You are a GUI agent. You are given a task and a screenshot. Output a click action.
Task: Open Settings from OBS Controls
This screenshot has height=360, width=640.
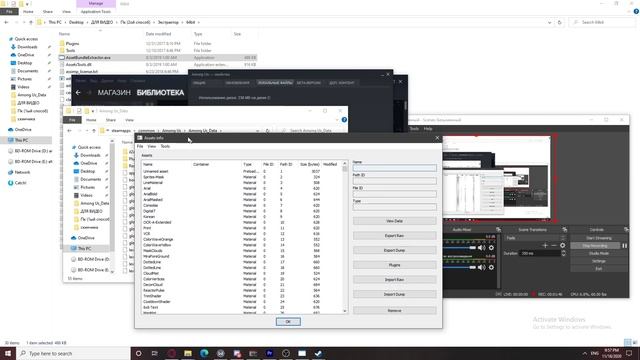point(598,261)
